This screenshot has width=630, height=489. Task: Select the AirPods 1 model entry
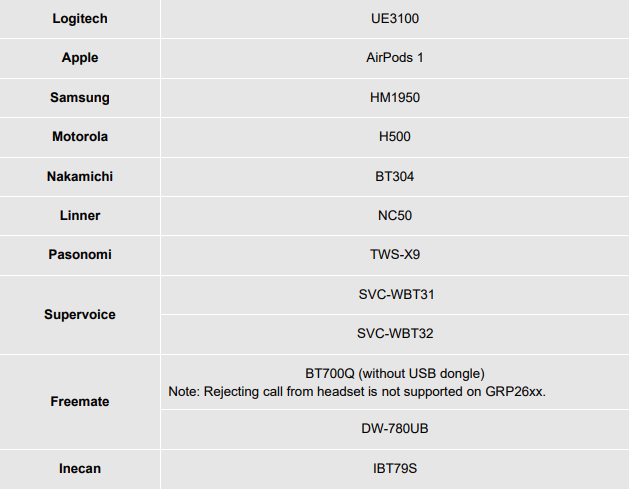pyautogui.click(x=395, y=58)
